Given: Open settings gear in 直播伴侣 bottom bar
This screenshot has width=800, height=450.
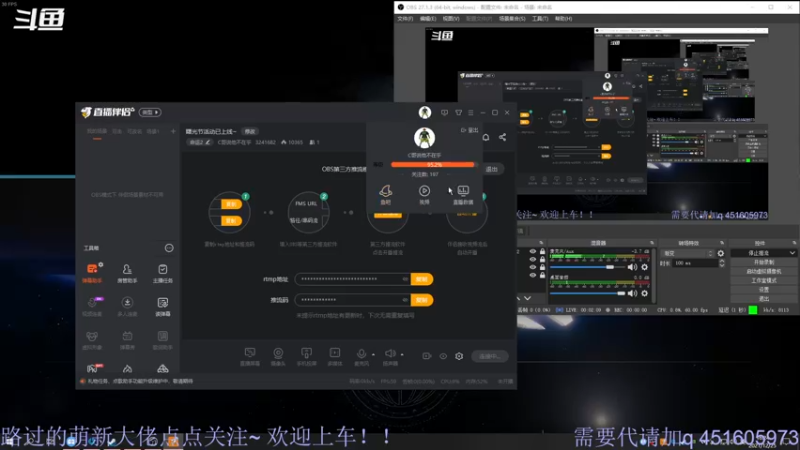Looking at the screenshot, I should coord(459,356).
